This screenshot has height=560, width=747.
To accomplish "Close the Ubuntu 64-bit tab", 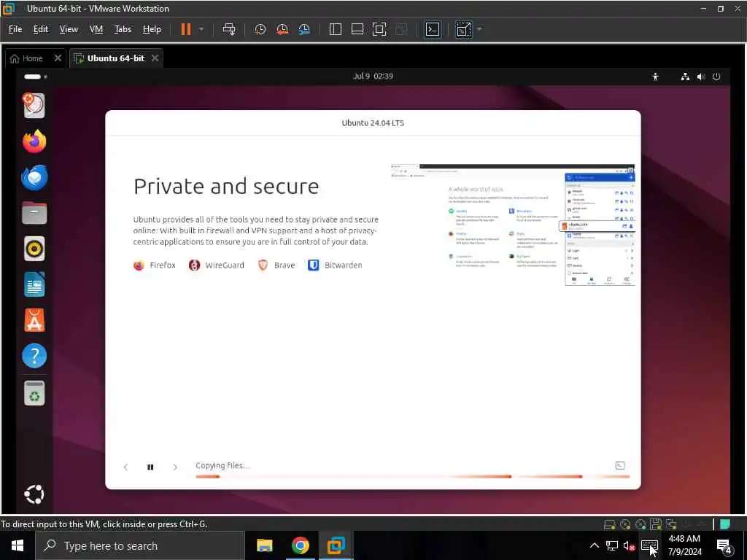I will click(155, 58).
